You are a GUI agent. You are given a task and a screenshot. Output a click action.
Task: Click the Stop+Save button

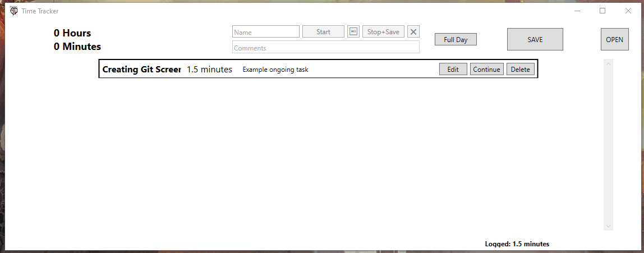coord(383,31)
